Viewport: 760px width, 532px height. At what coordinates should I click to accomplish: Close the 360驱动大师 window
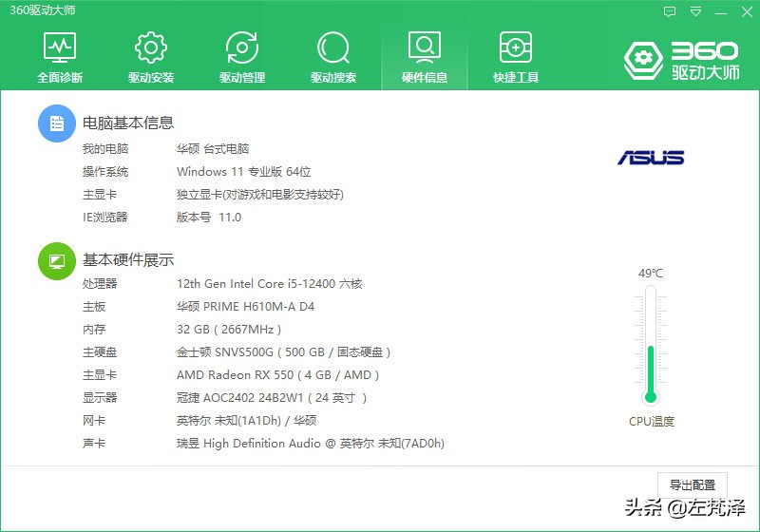click(x=747, y=11)
